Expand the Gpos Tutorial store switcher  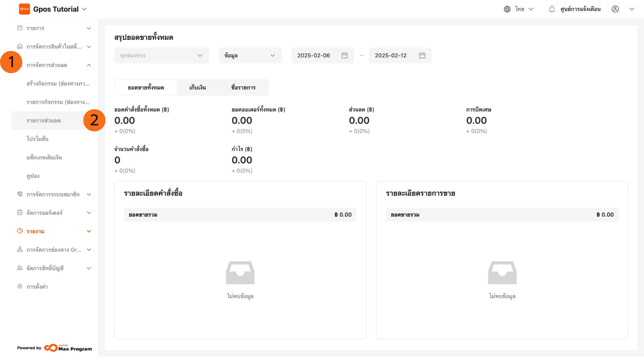[x=84, y=9]
